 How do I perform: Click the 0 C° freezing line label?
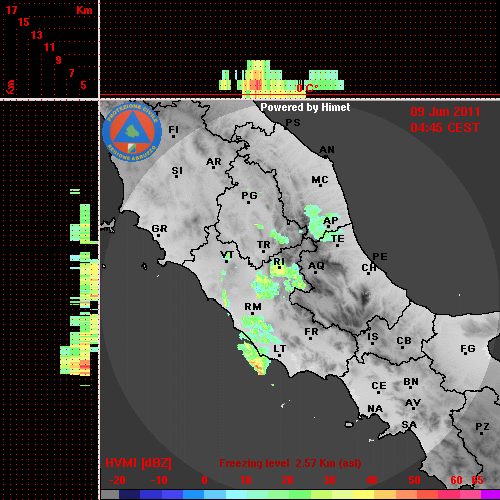307,88
